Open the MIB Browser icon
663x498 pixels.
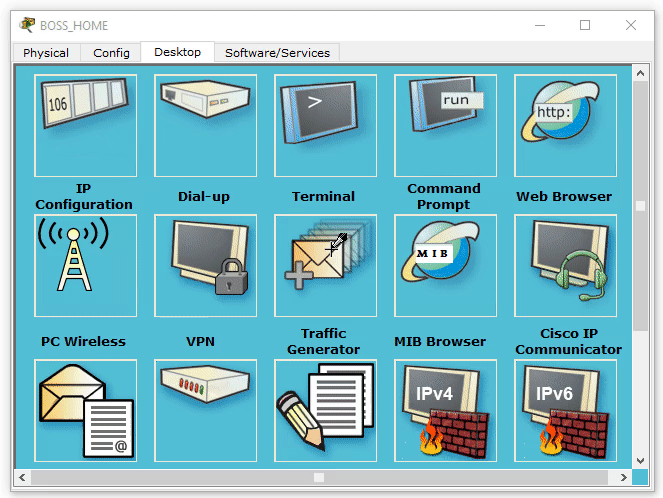coord(446,265)
